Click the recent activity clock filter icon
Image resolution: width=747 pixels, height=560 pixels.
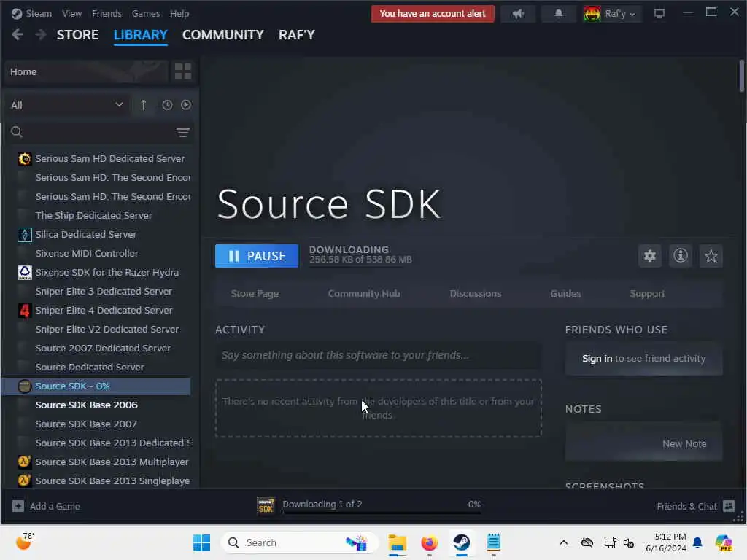[x=167, y=105]
